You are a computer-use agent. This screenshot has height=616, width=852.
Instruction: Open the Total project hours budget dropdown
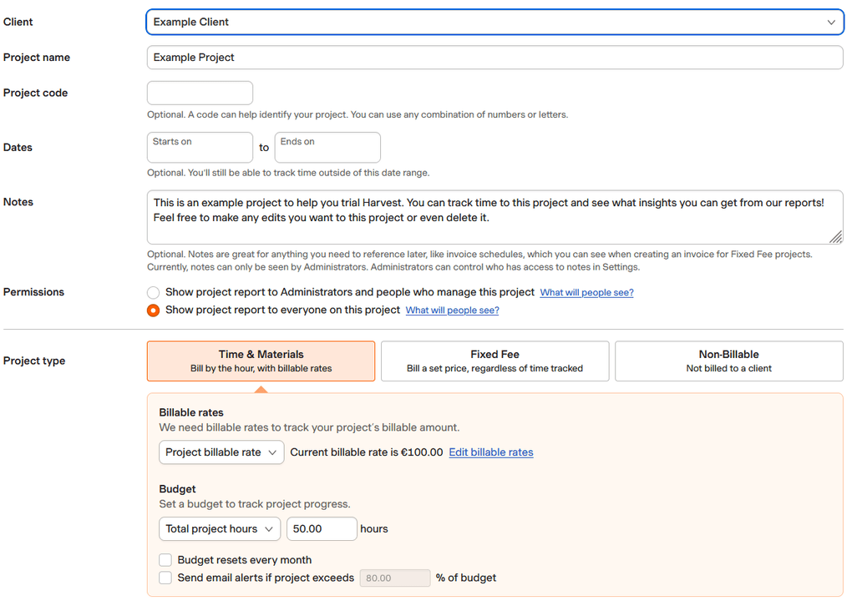point(219,528)
